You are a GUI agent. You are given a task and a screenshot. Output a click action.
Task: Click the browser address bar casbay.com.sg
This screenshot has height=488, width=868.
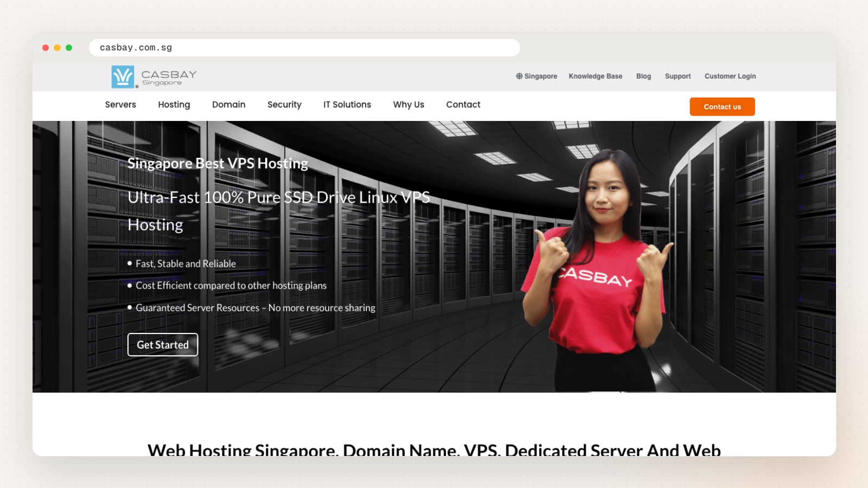(304, 48)
